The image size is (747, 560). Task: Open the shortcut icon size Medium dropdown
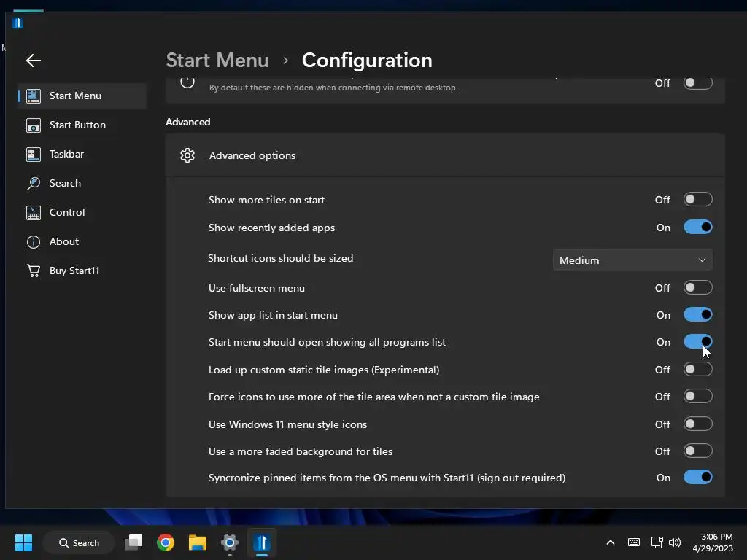point(632,260)
